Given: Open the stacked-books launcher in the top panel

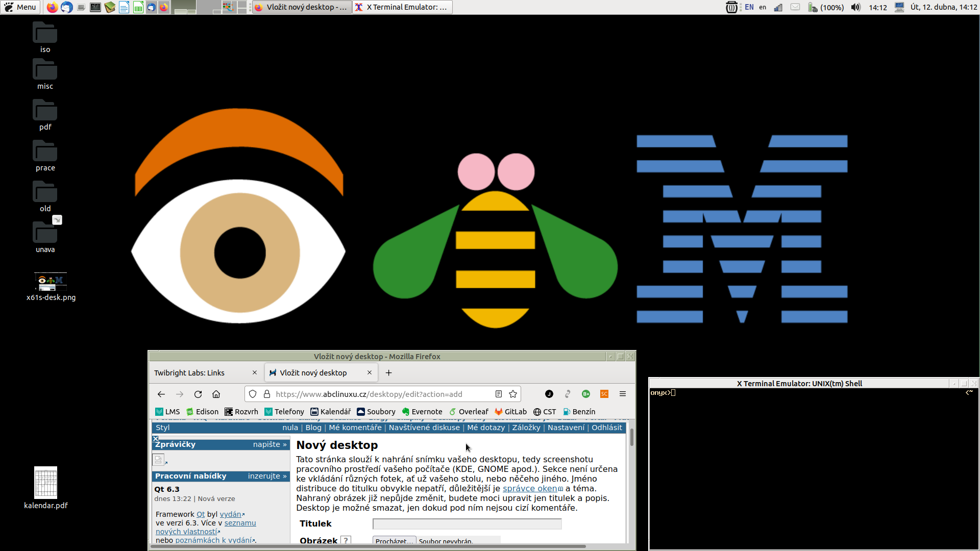Looking at the screenshot, I should (110, 7).
